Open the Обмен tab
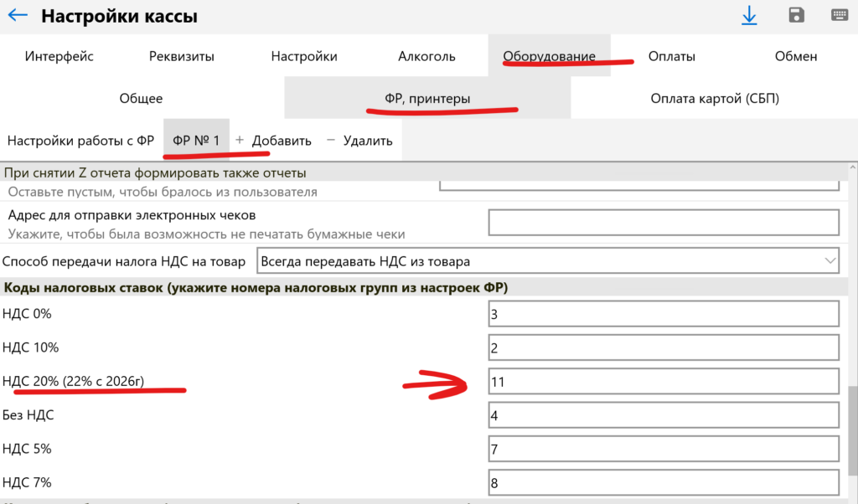The image size is (858, 504). [x=795, y=57]
